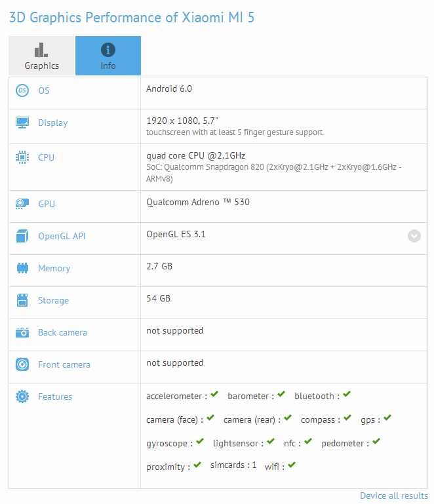Image resolution: width=434 pixels, height=504 pixels.
Task: Click the accelerometer green checkmark
Action: (x=214, y=395)
